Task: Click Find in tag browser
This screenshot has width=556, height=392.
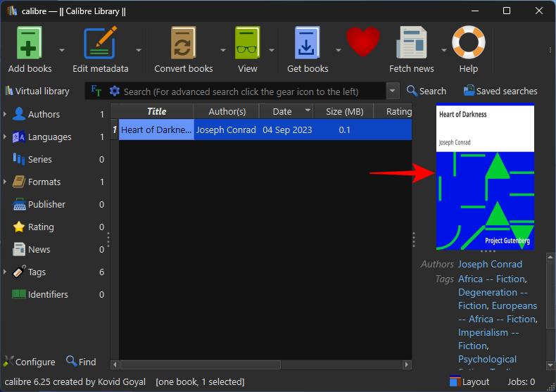Action: click(x=81, y=362)
